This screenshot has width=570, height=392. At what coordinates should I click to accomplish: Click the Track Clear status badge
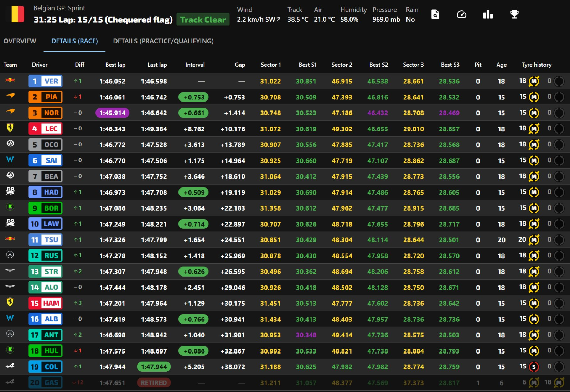(x=203, y=20)
